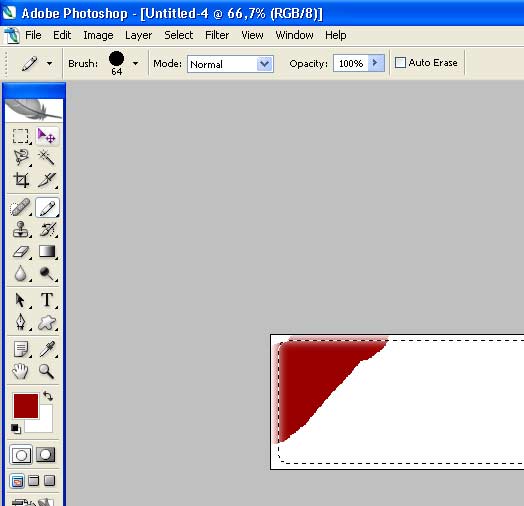Open the Layer menu
This screenshot has width=524, height=506.
138,35
